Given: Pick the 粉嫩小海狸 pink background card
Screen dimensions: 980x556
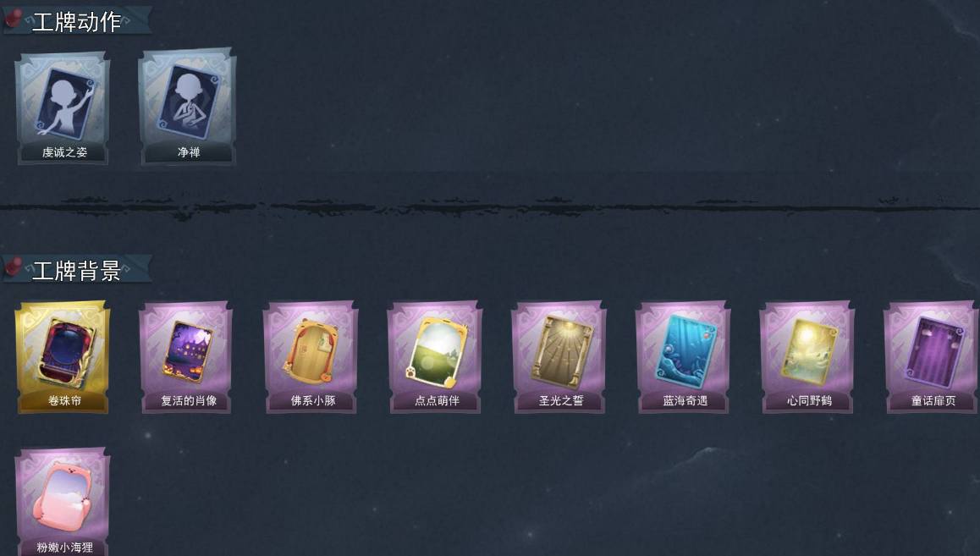Looking at the screenshot, I should (63, 502).
